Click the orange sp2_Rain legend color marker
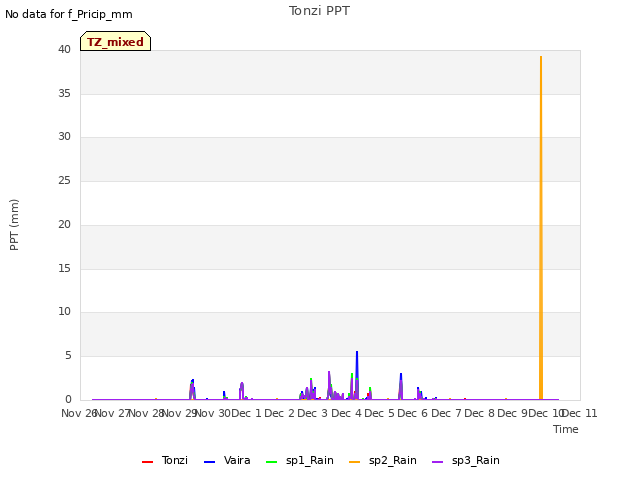The image size is (640, 480). coord(355,462)
